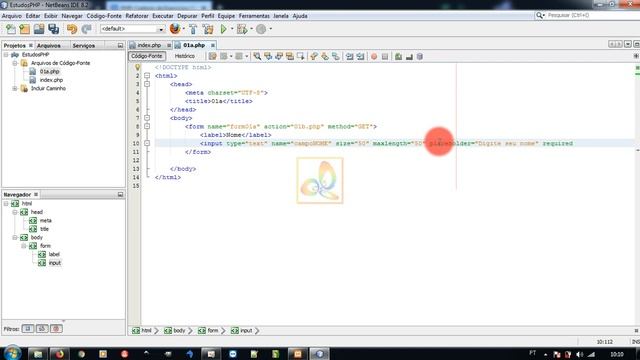Open the dropdown arrow beside Debug Project
This screenshot has width=640, height=360.
[251, 29]
